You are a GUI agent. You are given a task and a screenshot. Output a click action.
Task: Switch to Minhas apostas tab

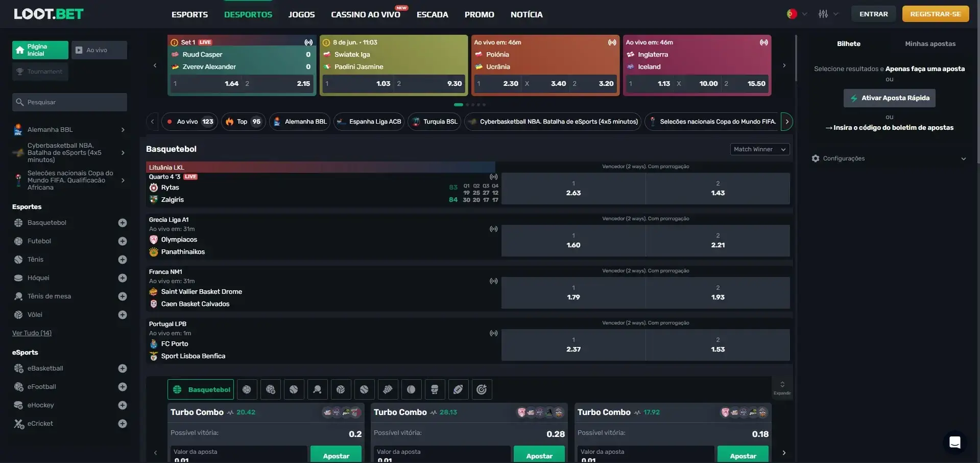pyautogui.click(x=930, y=43)
